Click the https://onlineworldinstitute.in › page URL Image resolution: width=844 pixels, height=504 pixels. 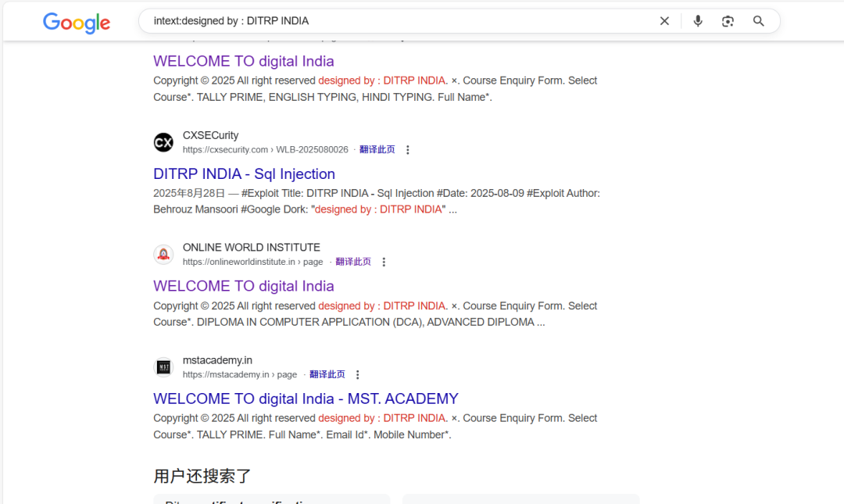tap(252, 262)
